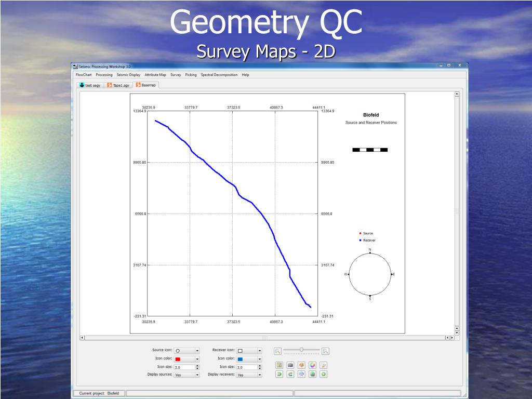Click the receiver Icon size field
Viewport: 532px width, 399px height.
click(247, 367)
